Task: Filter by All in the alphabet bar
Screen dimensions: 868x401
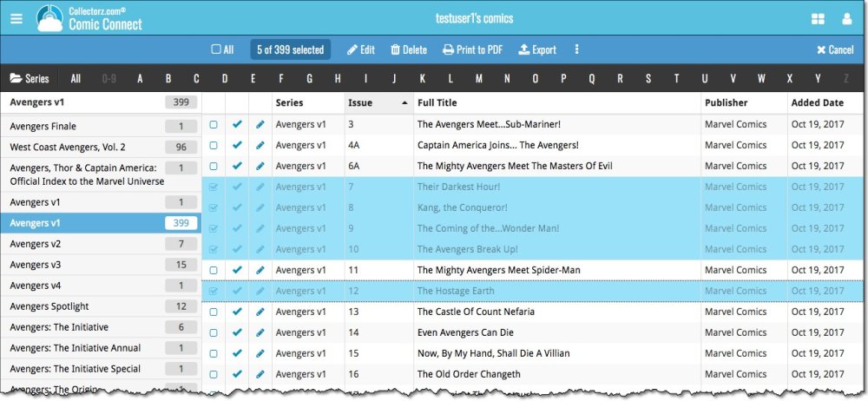Action: tap(76, 79)
